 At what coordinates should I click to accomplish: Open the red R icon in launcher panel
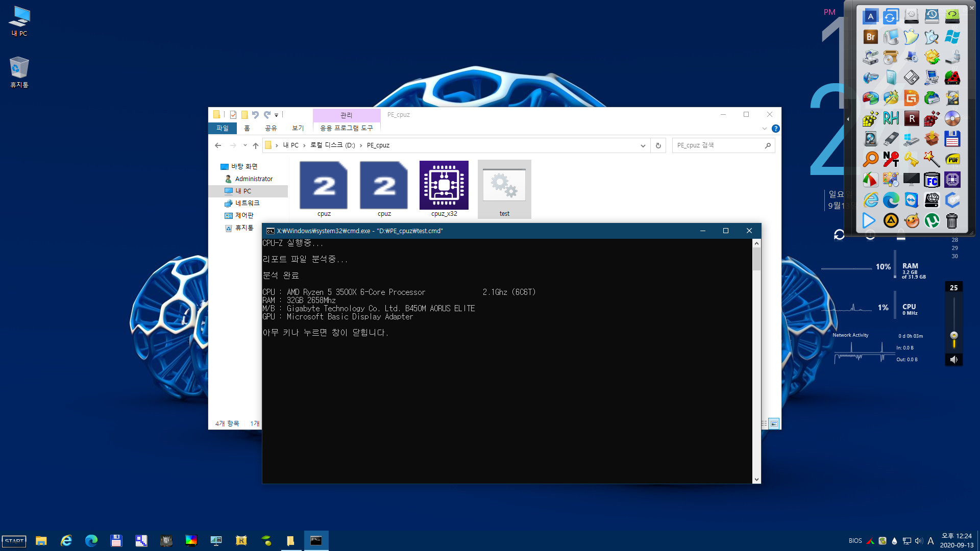(911, 118)
